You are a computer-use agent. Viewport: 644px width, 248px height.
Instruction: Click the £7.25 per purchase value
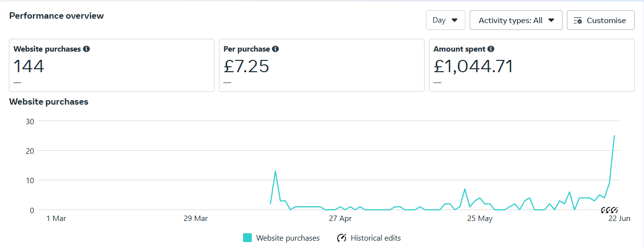click(246, 66)
